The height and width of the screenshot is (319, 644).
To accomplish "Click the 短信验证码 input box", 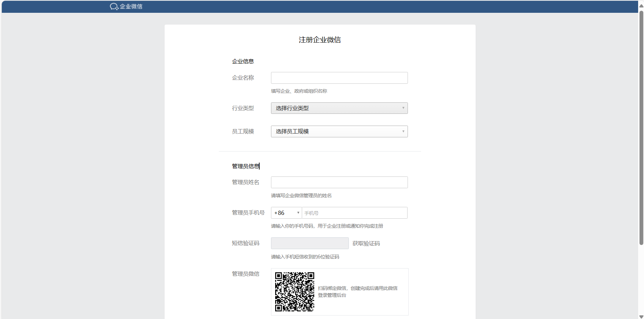I will pos(310,243).
